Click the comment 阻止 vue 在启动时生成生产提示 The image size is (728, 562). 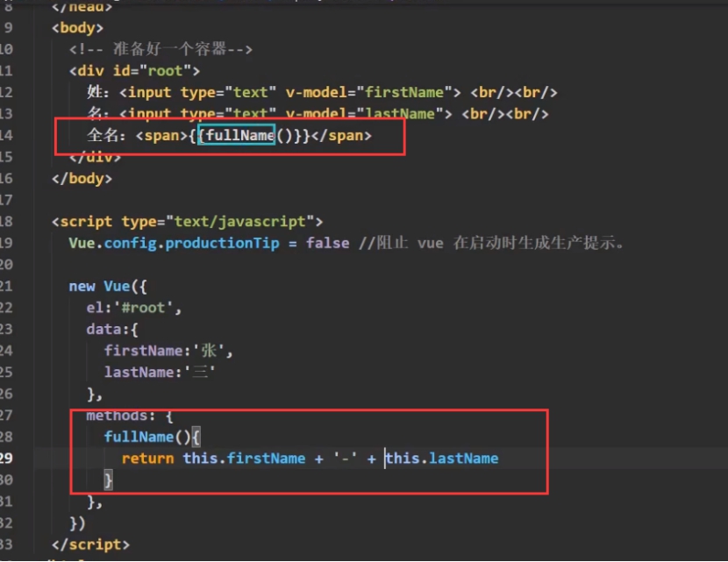point(491,243)
